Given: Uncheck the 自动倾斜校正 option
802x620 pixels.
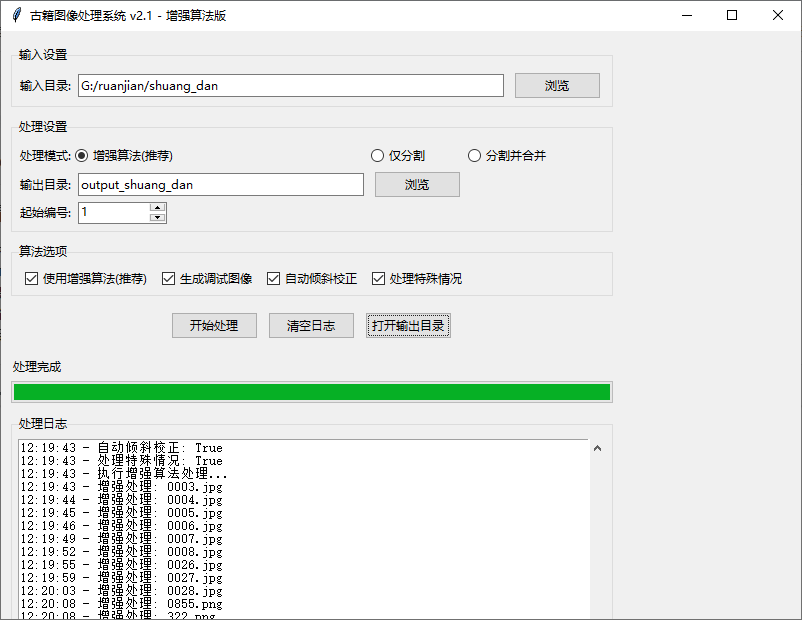Looking at the screenshot, I should (273, 278).
